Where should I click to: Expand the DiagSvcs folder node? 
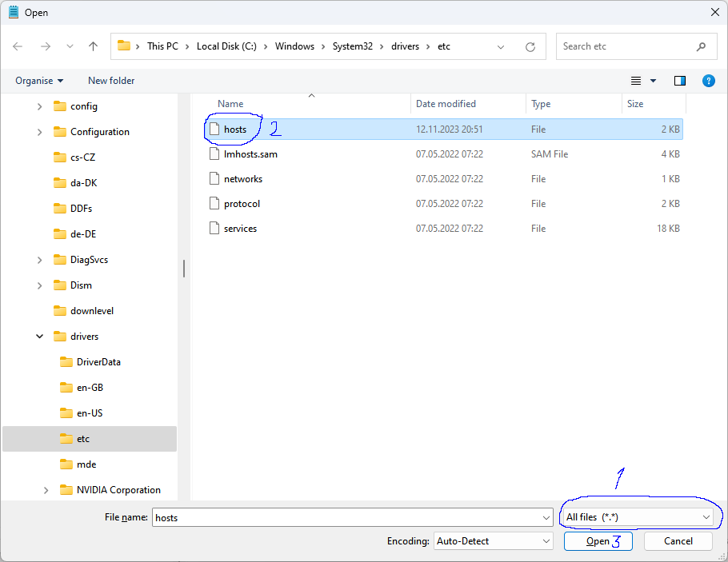(x=40, y=260)
